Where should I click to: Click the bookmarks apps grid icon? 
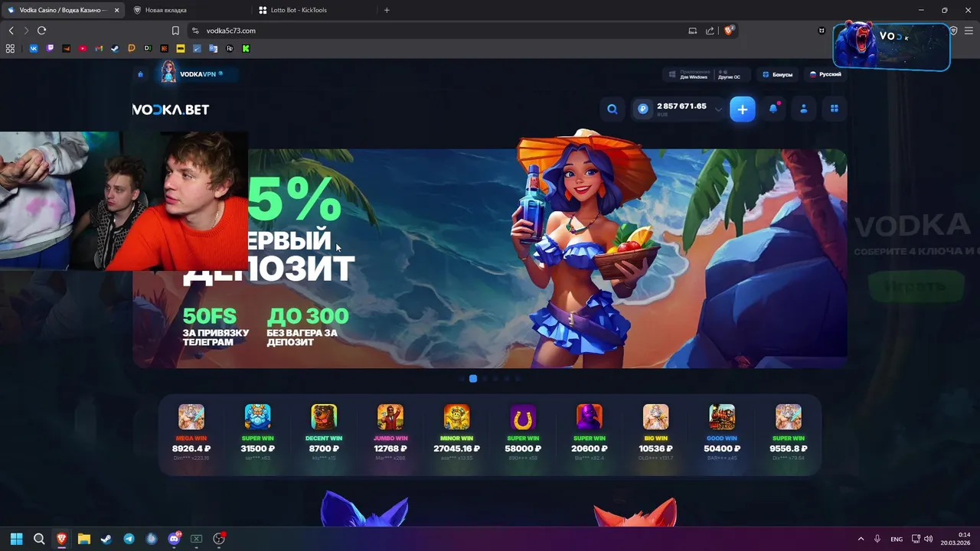10,48
